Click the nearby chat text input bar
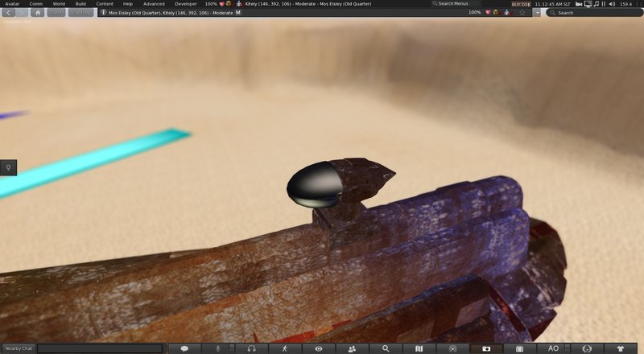The height and width of the screenshot is (354, 644). click(x=100, y=348)
